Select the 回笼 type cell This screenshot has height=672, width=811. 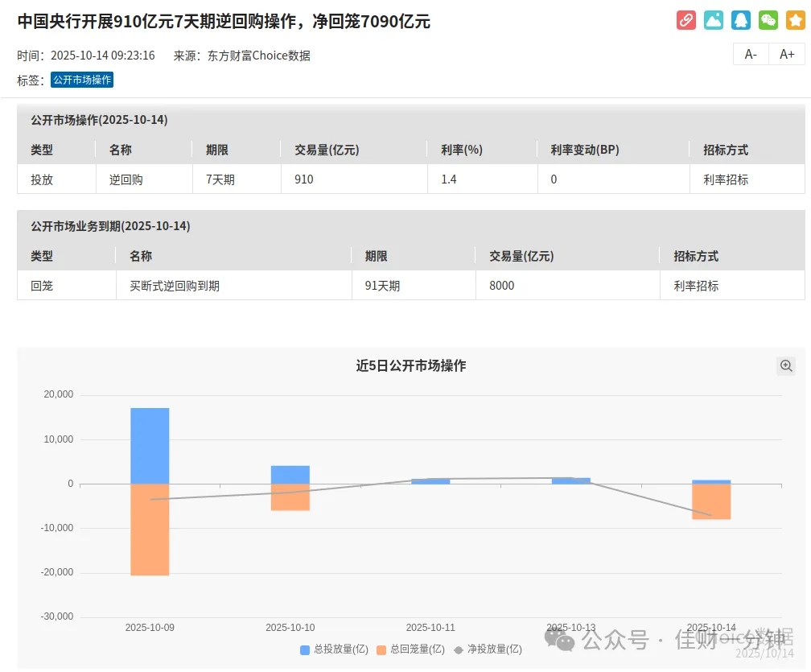pyautogui.click(x=67, y=286)
